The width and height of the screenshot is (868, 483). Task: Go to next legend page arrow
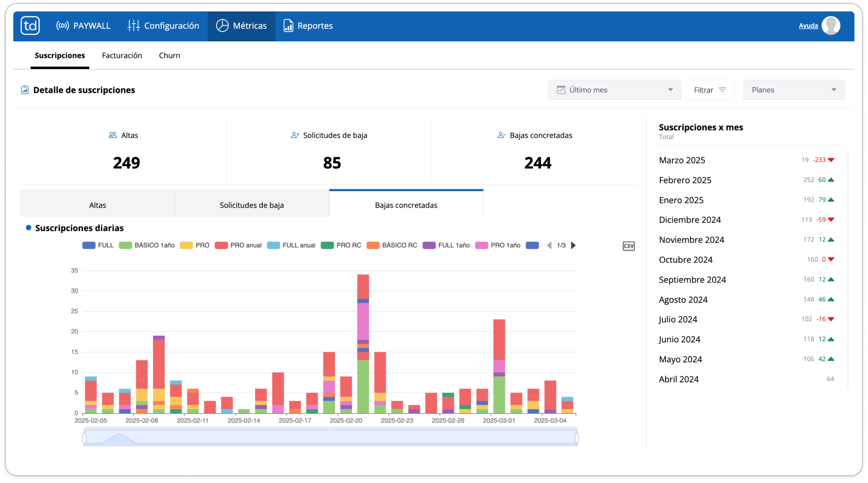click(x=573, y=245)
